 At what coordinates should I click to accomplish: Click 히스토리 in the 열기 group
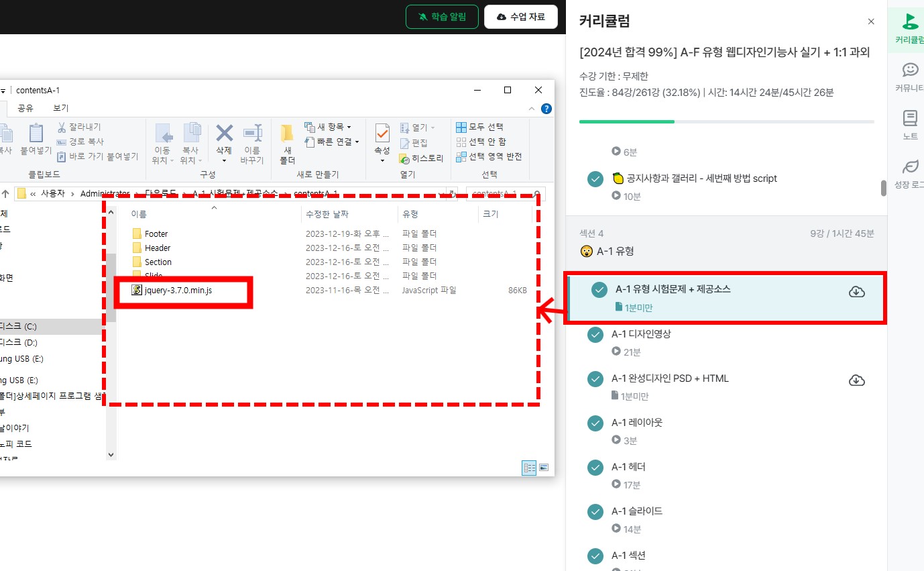click(x=422, y=158)
